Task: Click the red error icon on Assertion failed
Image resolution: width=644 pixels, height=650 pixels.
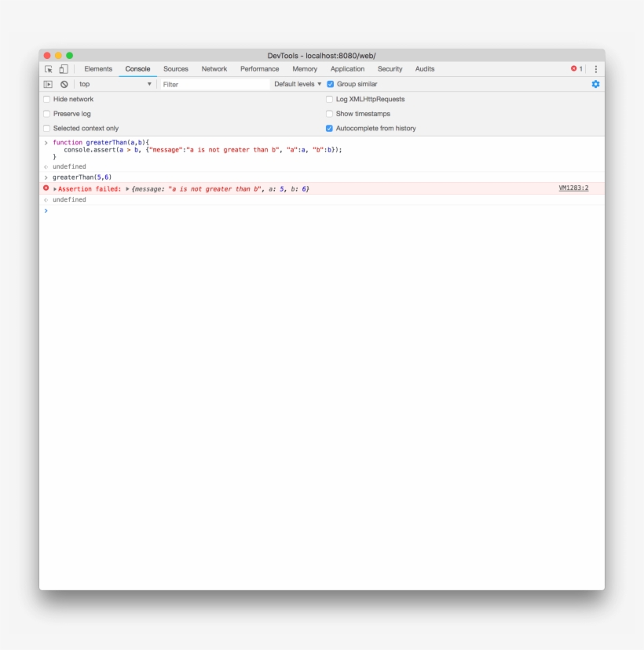Action: point(46,188)
